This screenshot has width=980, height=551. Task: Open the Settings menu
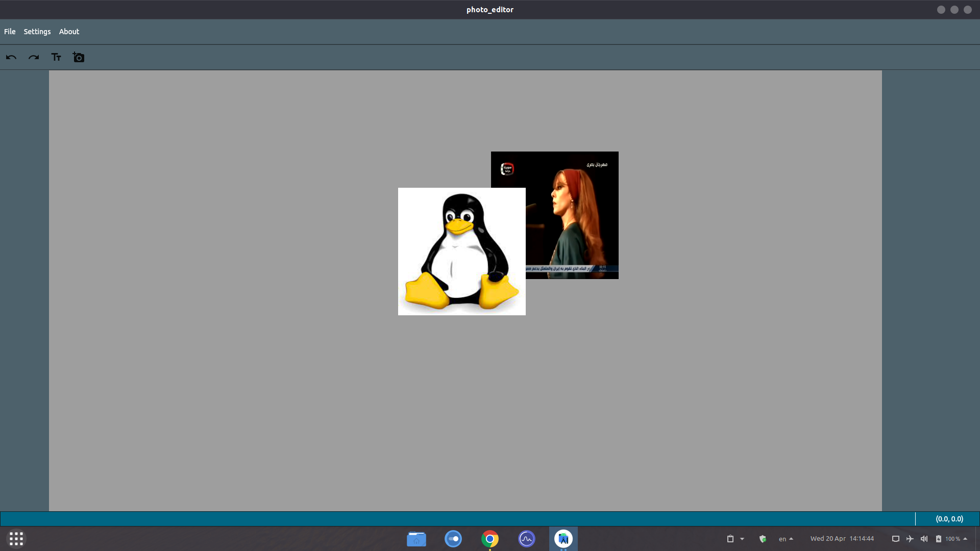[37, 32]
